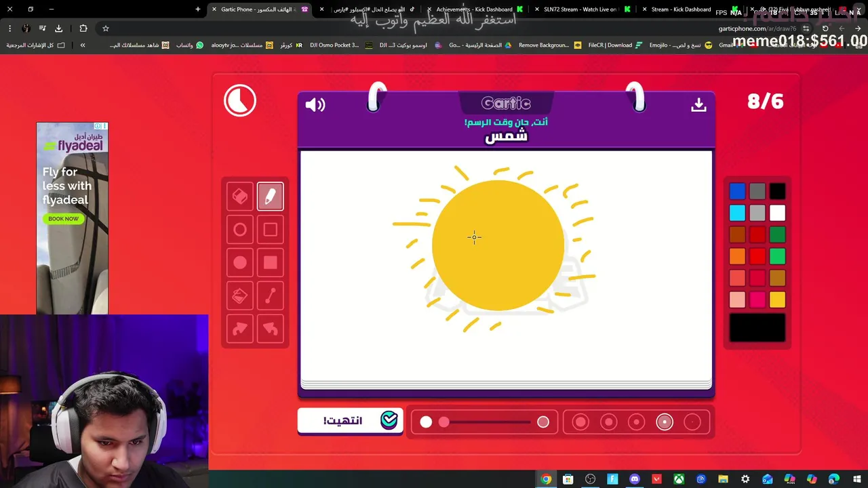Pick the bright green color swatch
Viewport: 868px width, 488px height.
(x=777, y=256)
